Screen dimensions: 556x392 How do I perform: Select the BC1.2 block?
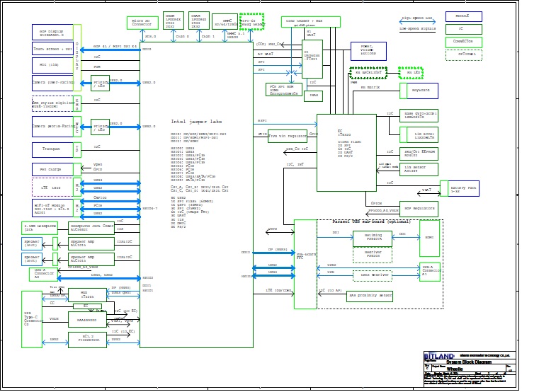coord(87,340)
